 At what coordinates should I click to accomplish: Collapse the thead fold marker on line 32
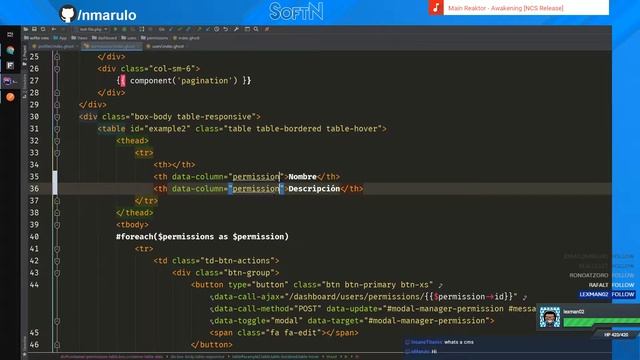click(x=57, y=141)
